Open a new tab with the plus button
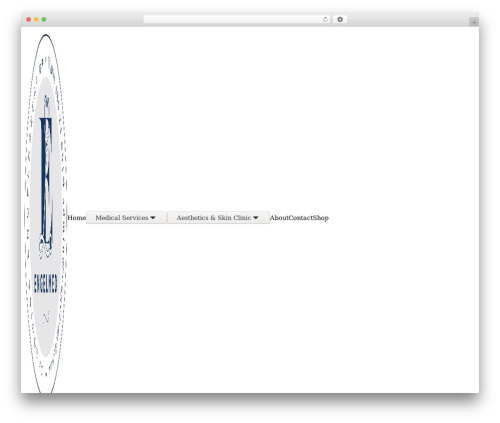Screen dimensions: 500x423 coord(474,22)
